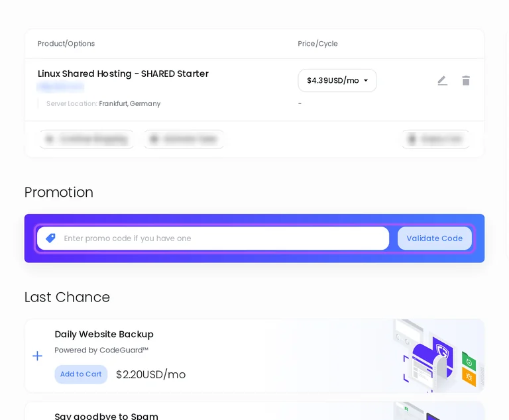Validate the promo code
The width and height of the screenshot is (509, 420).
click(x=434, y=238)
